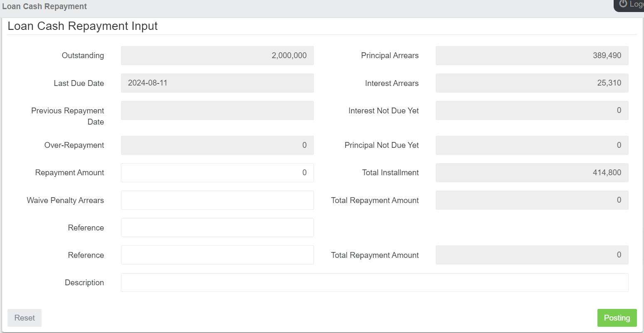Click the Posting button
This screenshot has width=644, height=333.
click(617, 318)
